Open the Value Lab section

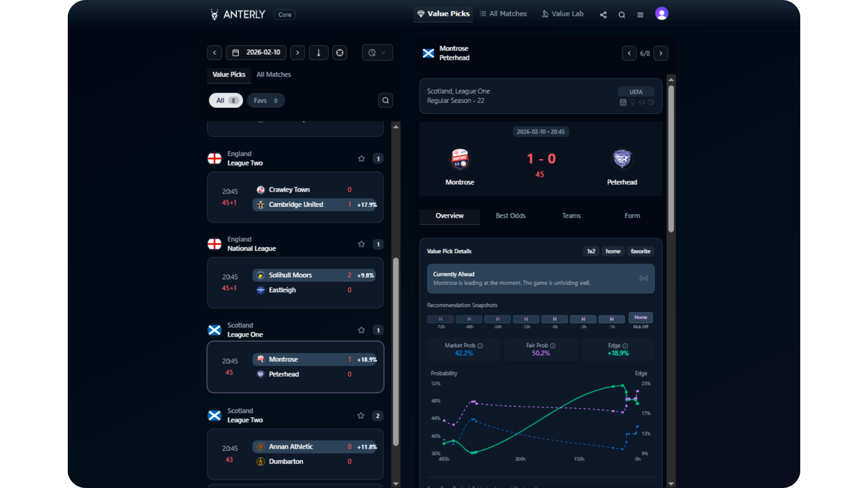click(562, 14)
